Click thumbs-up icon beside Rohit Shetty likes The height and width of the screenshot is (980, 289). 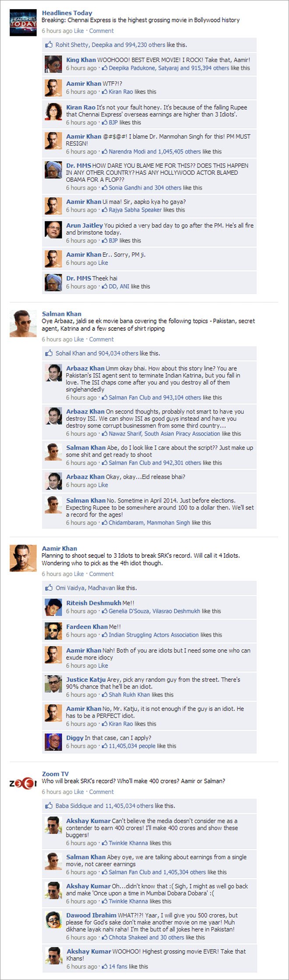coord(49,45)
